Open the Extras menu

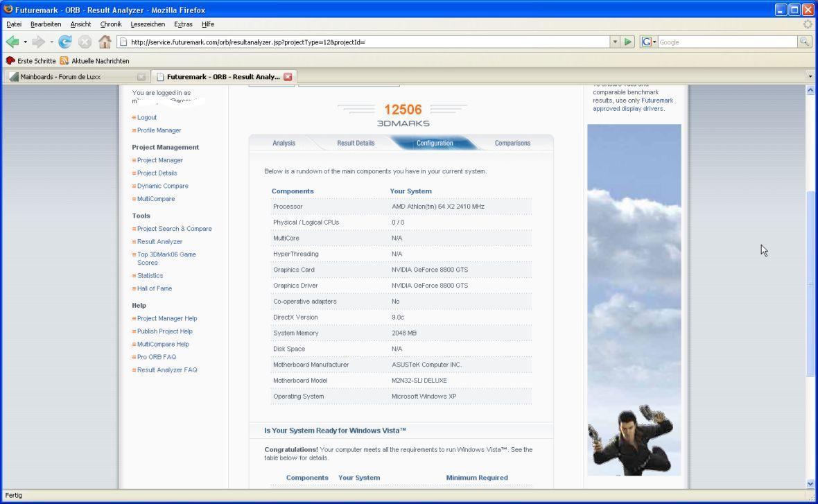(183, 24)
